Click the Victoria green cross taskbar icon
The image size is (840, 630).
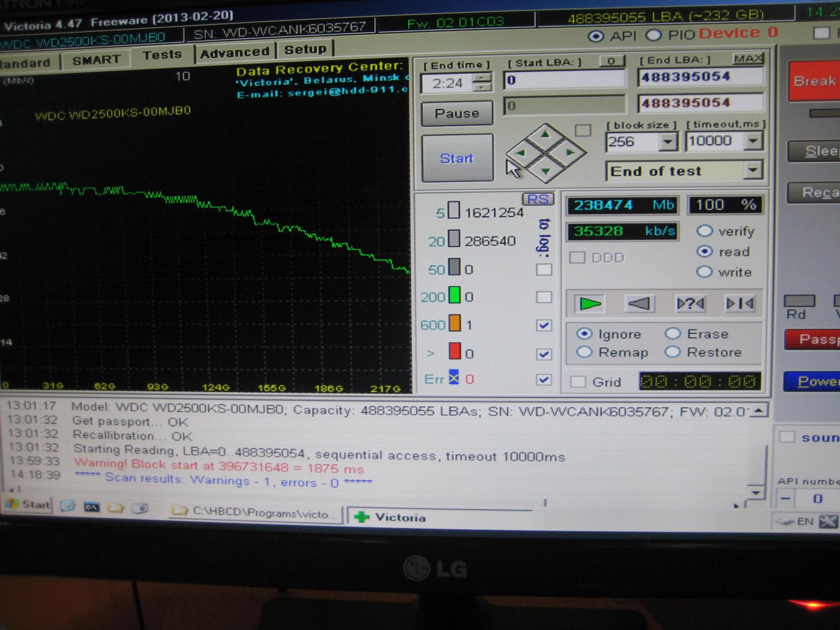click(362, 517)
